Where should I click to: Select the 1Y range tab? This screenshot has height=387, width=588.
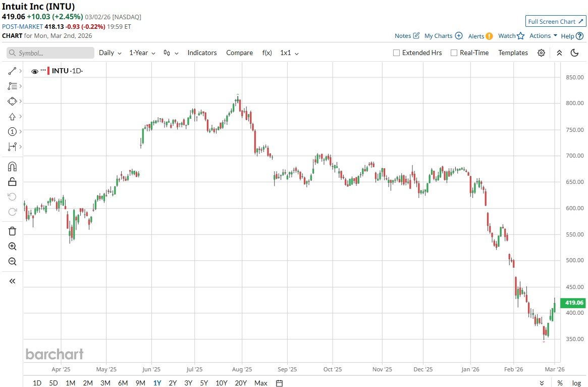pyautogui.click(x=157, y=383)
